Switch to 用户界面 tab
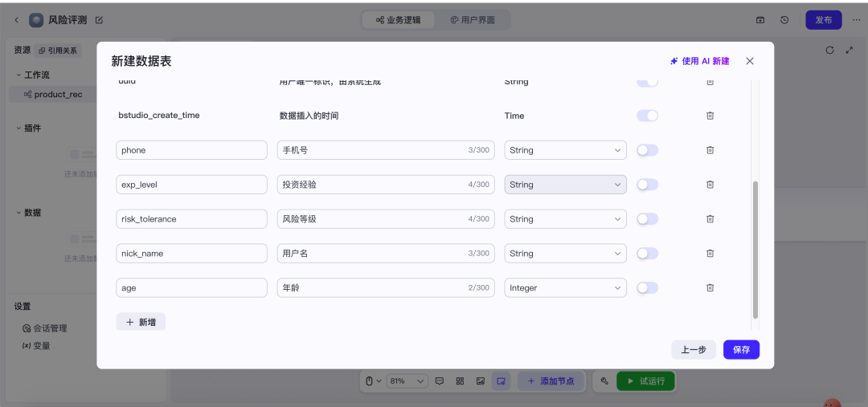 click(473, 20)
